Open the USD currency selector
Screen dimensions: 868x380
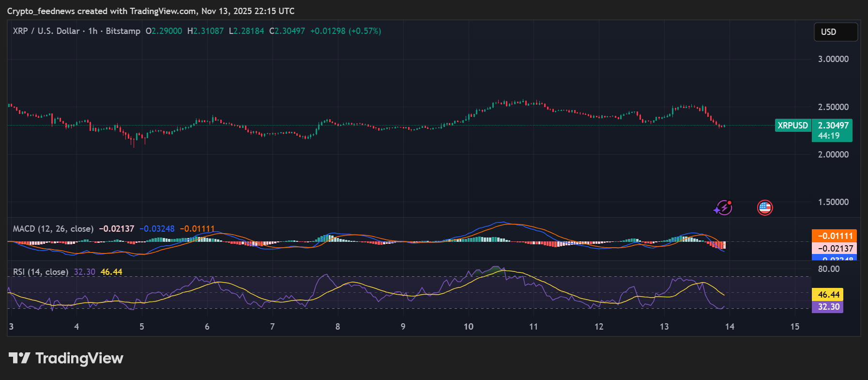click(x=836, y=32)
